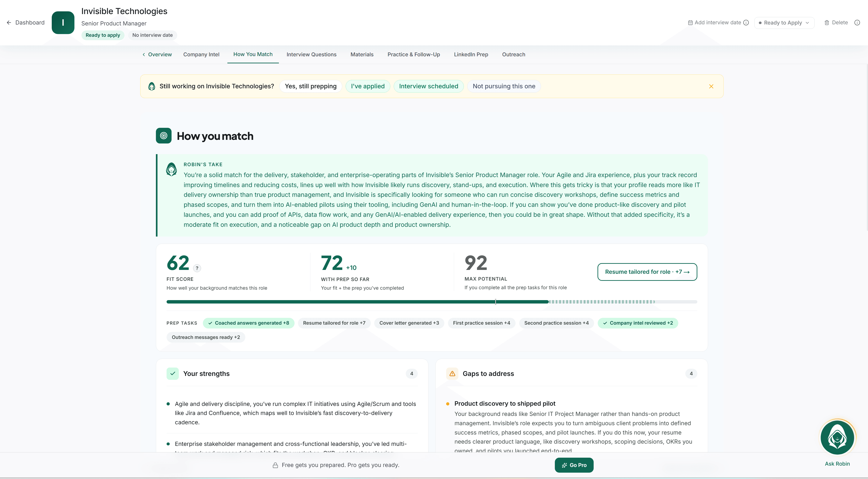The image size is (868, 479).
Task: Toggle Coached answers generated +8 task
Action: (x=248, y=323)
